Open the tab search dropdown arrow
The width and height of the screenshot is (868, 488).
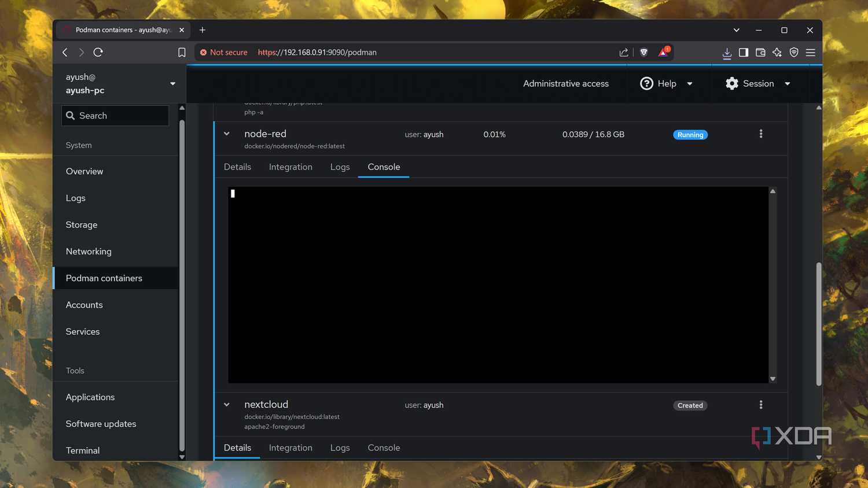click(x=737, y=30)
